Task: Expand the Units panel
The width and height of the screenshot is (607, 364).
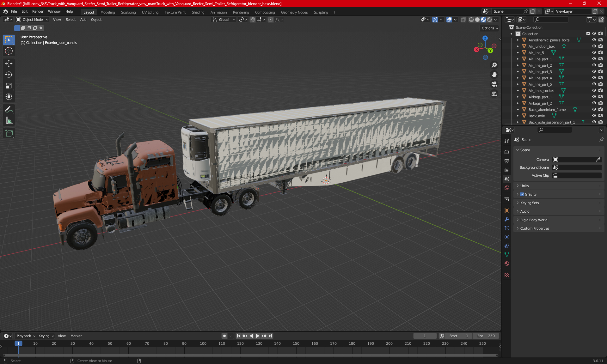Action: pyautogui.click(x=524, y=186)
